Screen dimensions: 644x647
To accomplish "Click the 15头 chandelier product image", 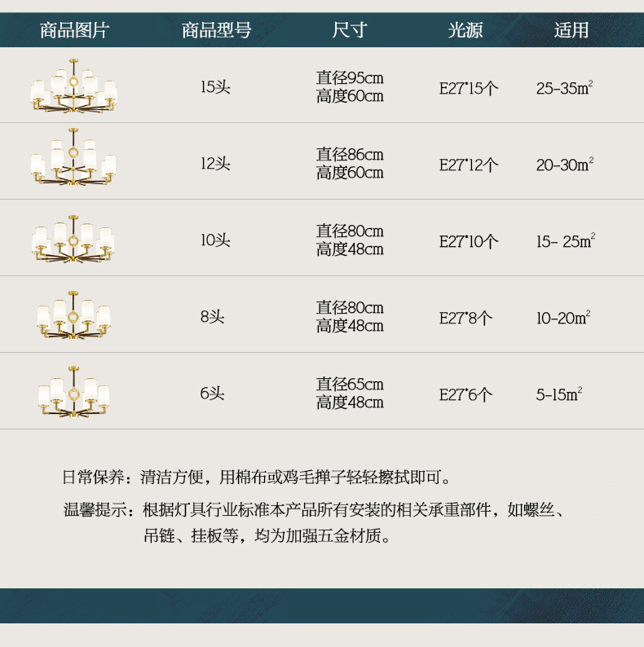I will coord(73,86).
